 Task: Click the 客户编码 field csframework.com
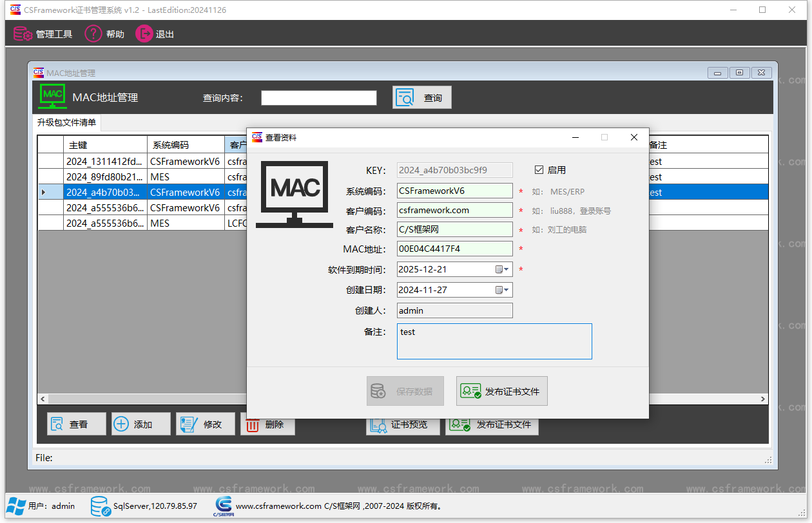[x=455, y=210]
